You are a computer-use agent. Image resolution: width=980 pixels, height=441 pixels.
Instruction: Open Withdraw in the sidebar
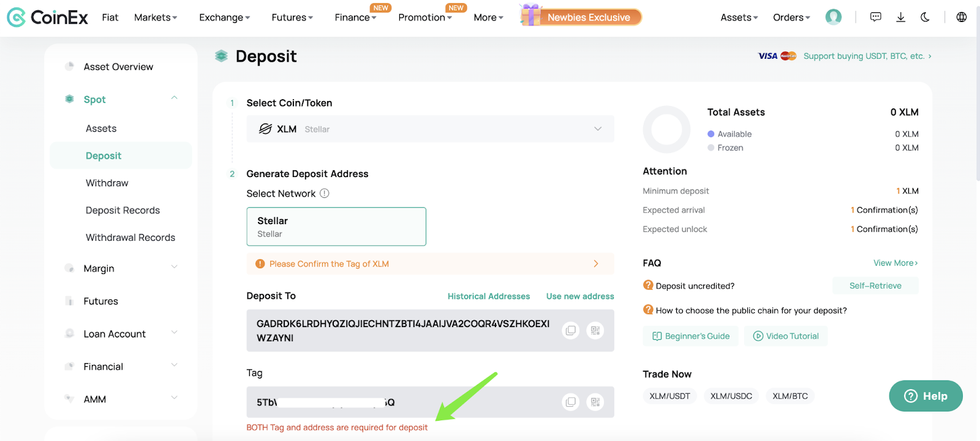pos(107,183)
